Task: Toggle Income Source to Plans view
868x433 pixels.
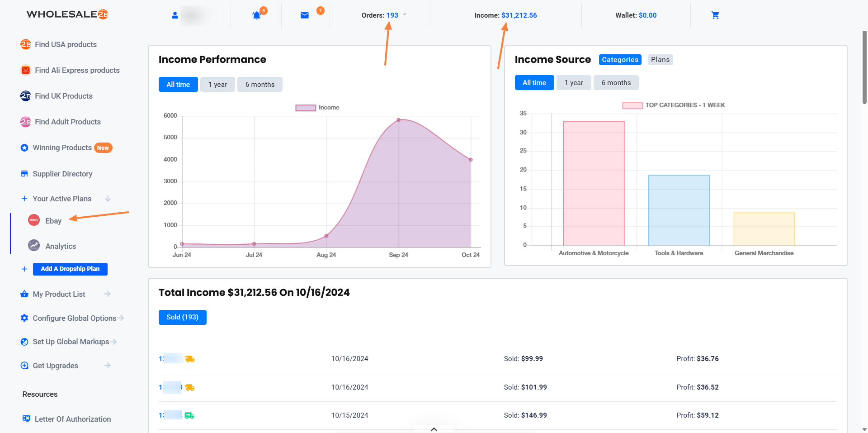Action: (x=660, y=59)
